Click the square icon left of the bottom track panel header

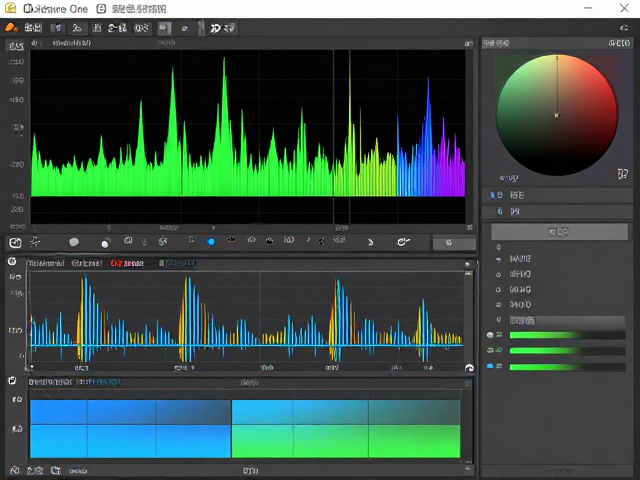pyautogui.click(x=12, y=381)
